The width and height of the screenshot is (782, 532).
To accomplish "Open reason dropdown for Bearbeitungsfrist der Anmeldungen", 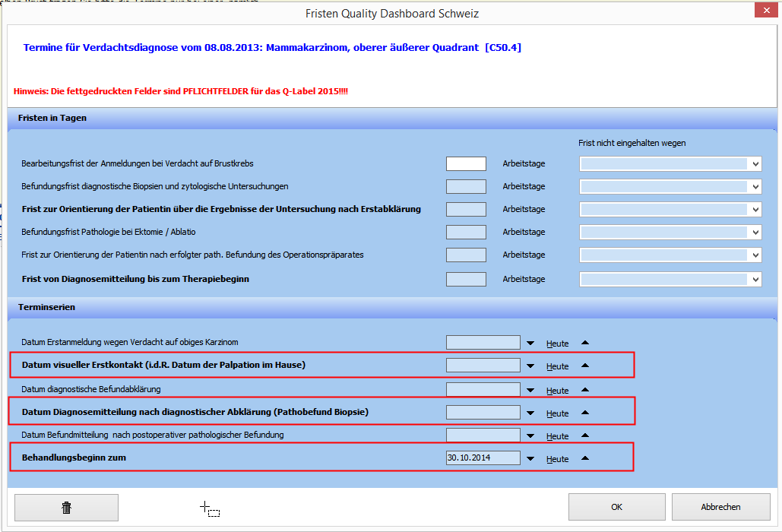I will [755, 163].
